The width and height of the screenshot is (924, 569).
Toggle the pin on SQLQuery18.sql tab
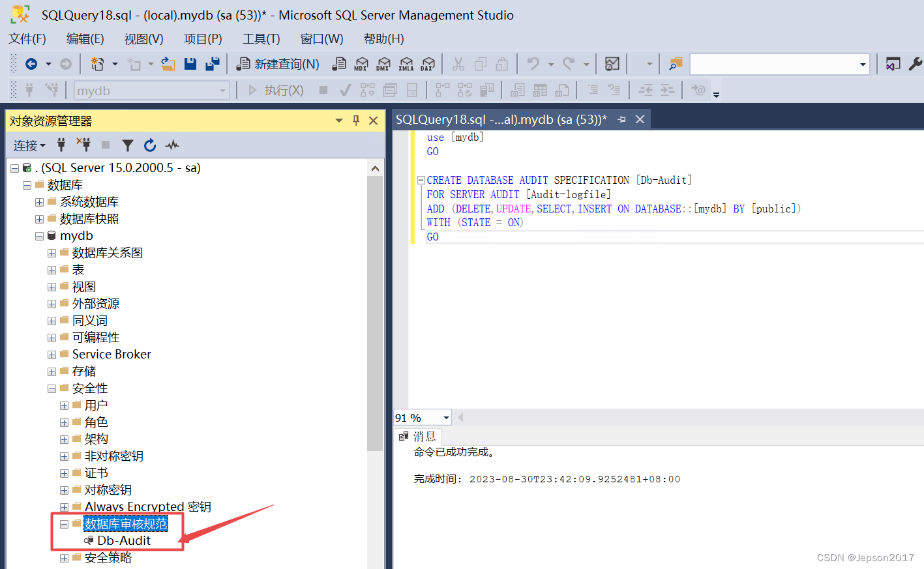click(x=621, y=119)
